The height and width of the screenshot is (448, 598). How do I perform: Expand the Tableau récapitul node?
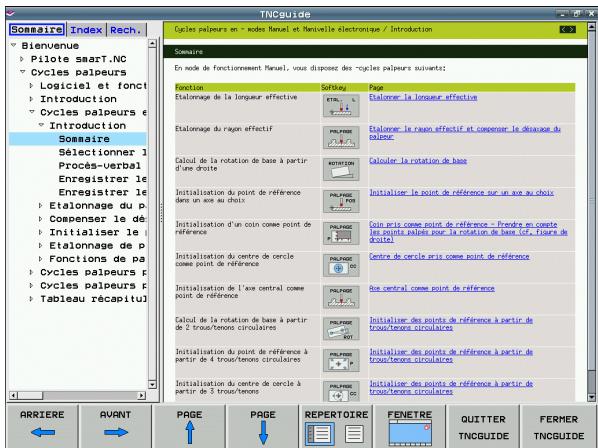point(31,299)
